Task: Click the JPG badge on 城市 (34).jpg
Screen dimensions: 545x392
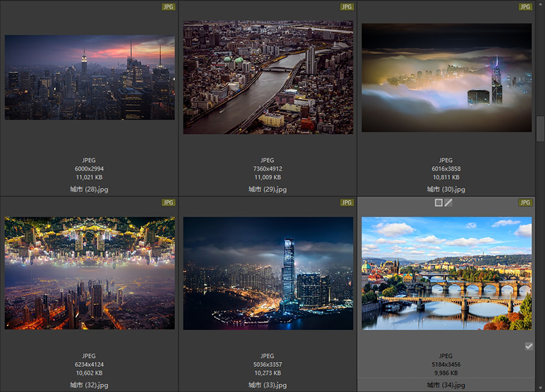Action: coord(525,203)
